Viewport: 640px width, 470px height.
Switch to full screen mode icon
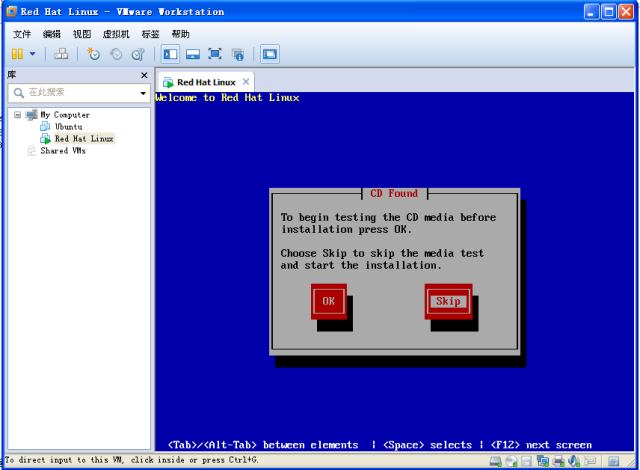coord(215,54)
